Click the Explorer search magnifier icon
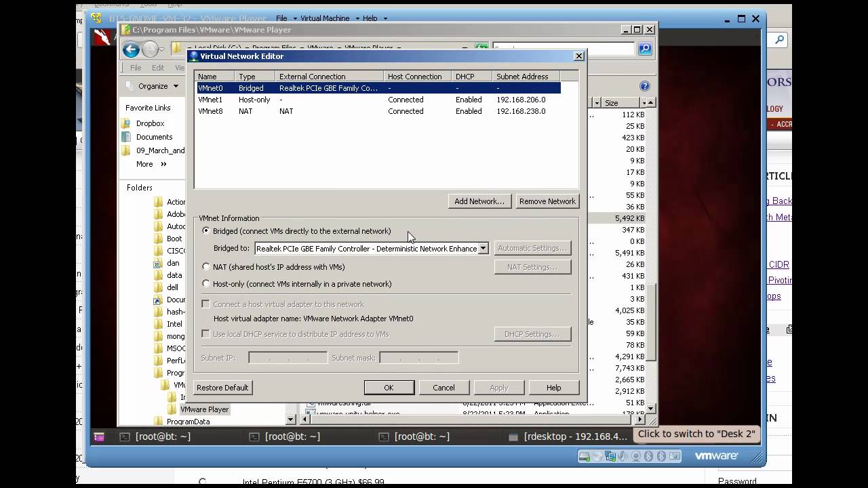Screen dimensions: 868x488 [645, 49]
